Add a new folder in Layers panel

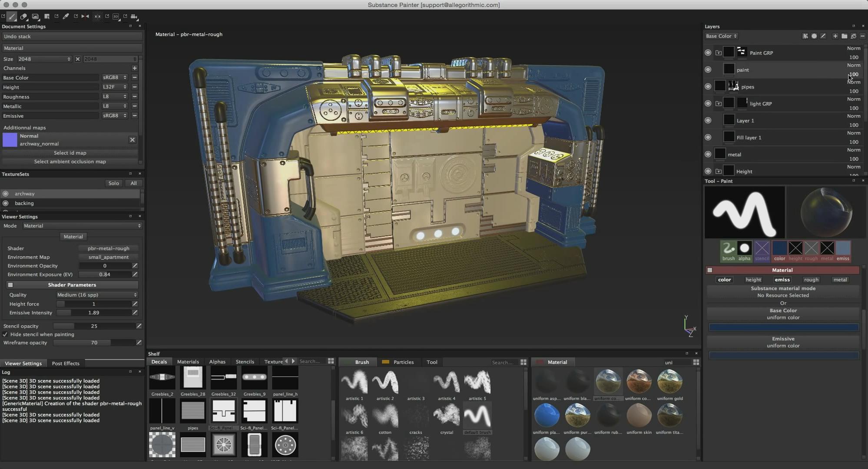pos(844,36)
